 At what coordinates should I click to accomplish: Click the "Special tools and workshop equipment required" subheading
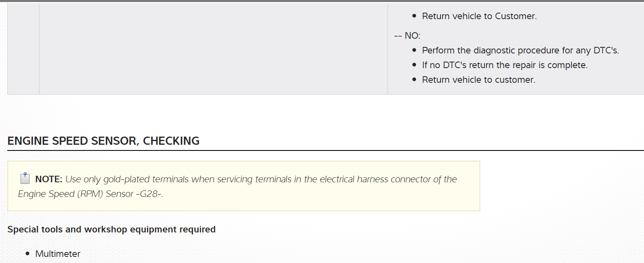[x=111, y=230]
